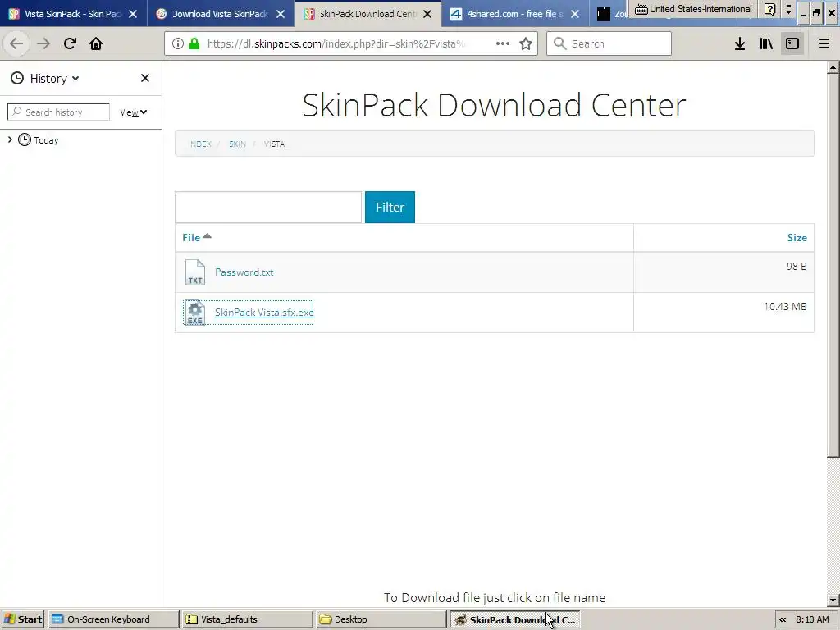Click the TXT file icon

coord(195,272)
